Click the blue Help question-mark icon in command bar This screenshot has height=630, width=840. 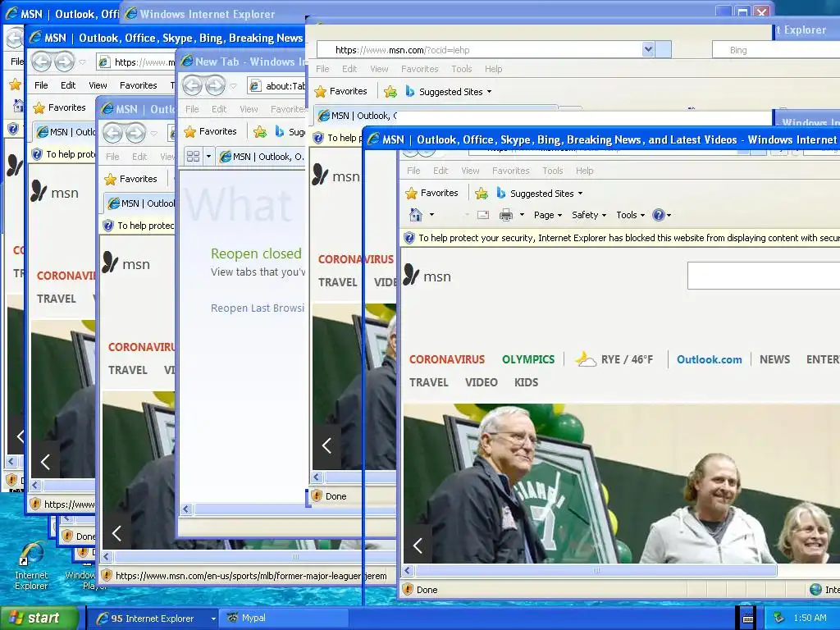point(659,215)
